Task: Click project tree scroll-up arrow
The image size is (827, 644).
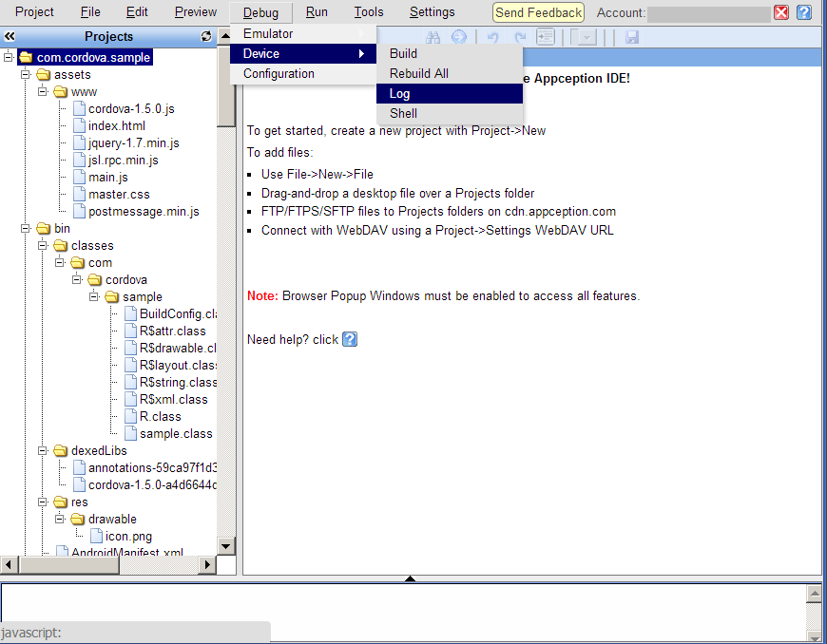Action: coord(225,35)
